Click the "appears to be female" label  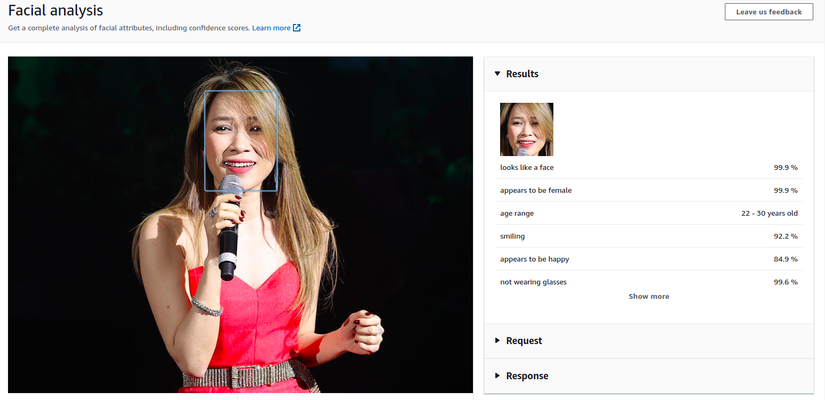click(536, 191)
